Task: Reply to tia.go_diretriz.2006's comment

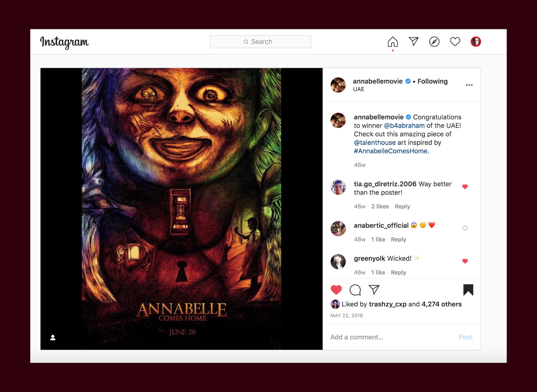Action: [402, 206]
